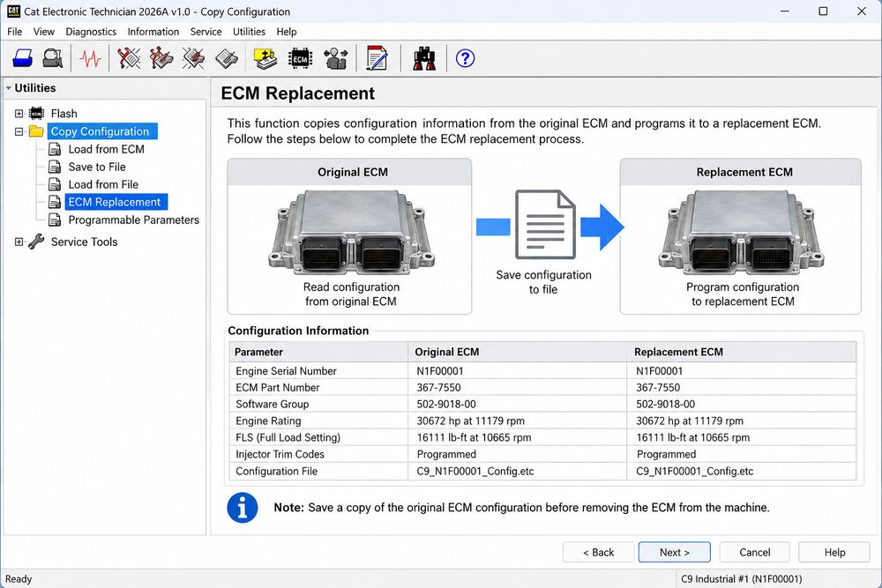Click the third diagnostic events toolbar icon
The height and width of the screenshot is (588, 882).
coord(193,58)
